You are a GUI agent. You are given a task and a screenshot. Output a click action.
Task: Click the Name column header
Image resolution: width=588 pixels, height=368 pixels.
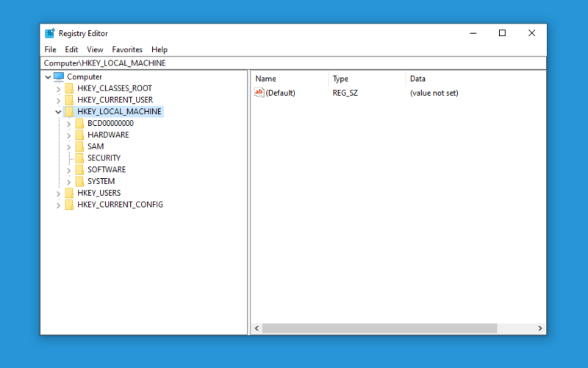click(x=290, y=79)
